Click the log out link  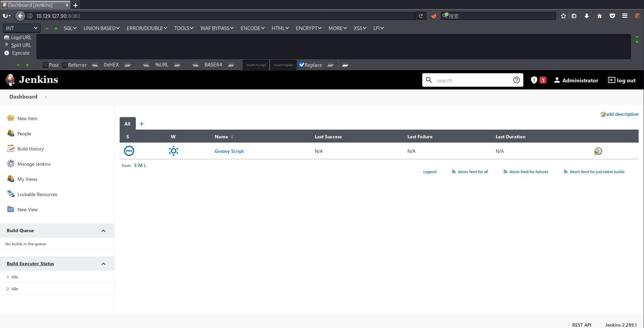point(622,80)
